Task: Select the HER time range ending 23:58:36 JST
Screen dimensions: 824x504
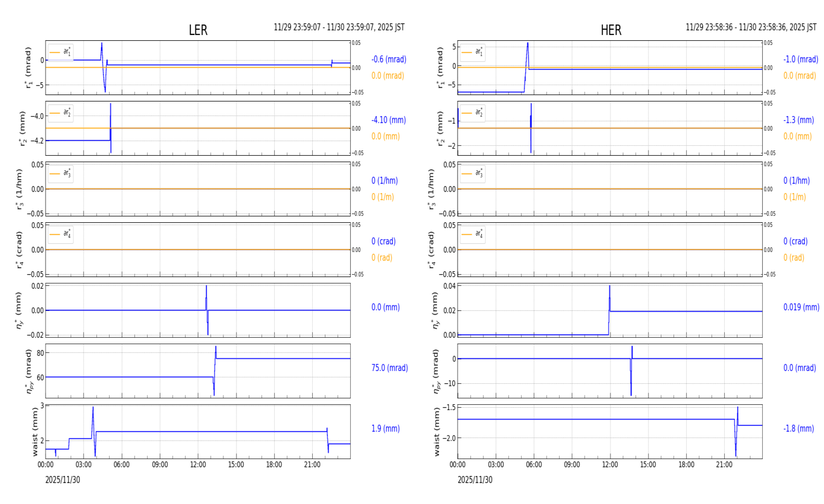Action: 751,27
